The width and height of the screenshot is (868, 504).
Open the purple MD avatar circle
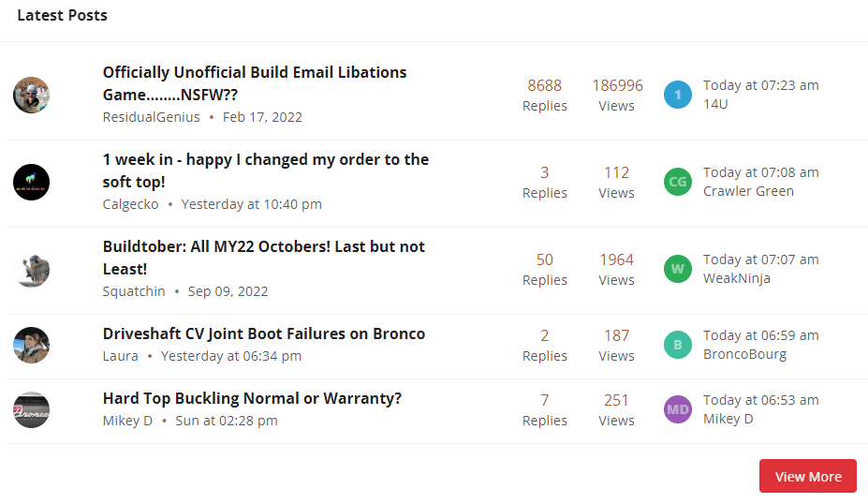click(678, 409)
